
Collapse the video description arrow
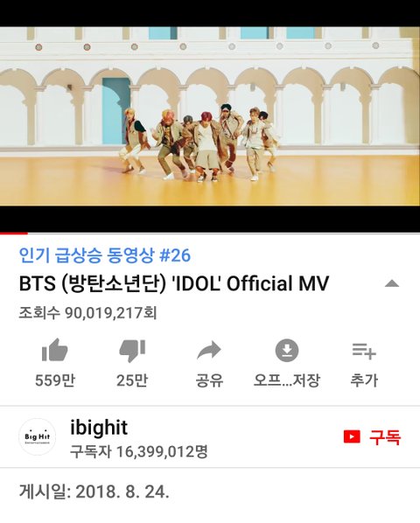pyautogui.click(x=392, y=283)
